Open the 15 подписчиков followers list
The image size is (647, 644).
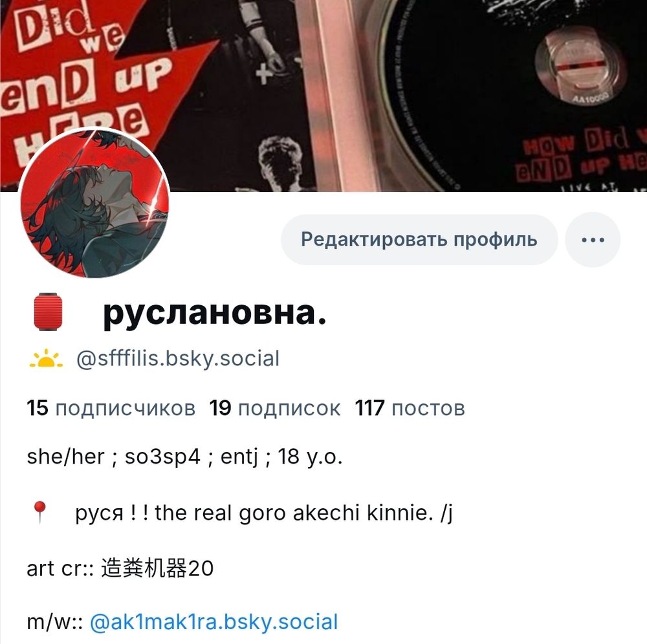111,408
